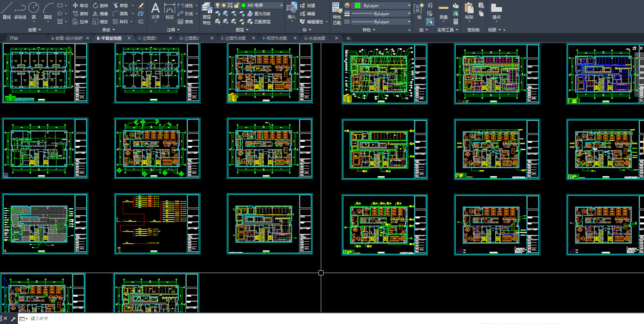This screenshot has height=324, width=644.
Task: Activate the 镜像 (Mirror) tool
Action: 100,14
